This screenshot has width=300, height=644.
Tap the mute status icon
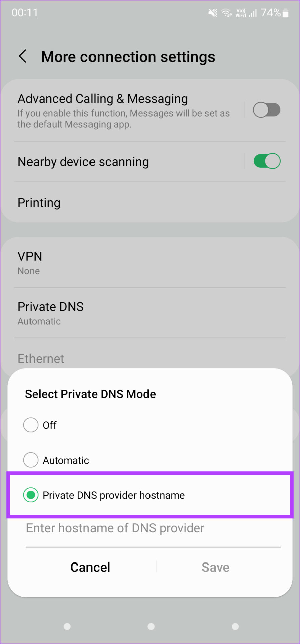point(213,13)
